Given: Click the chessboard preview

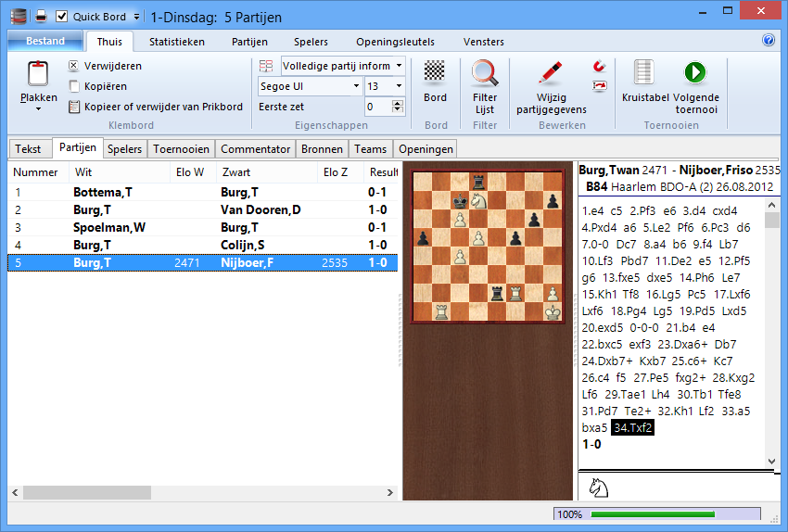Looking at the screenshot, I should coord(488,247).
